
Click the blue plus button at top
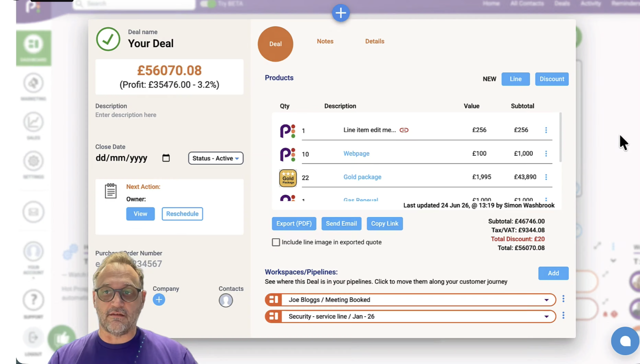pos(340,13)
